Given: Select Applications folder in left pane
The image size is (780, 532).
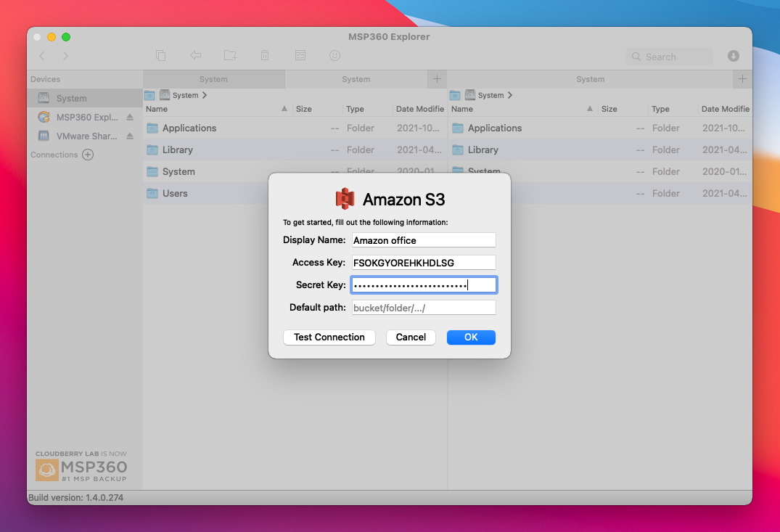Looking at the screenshot, I should [295, 128].
